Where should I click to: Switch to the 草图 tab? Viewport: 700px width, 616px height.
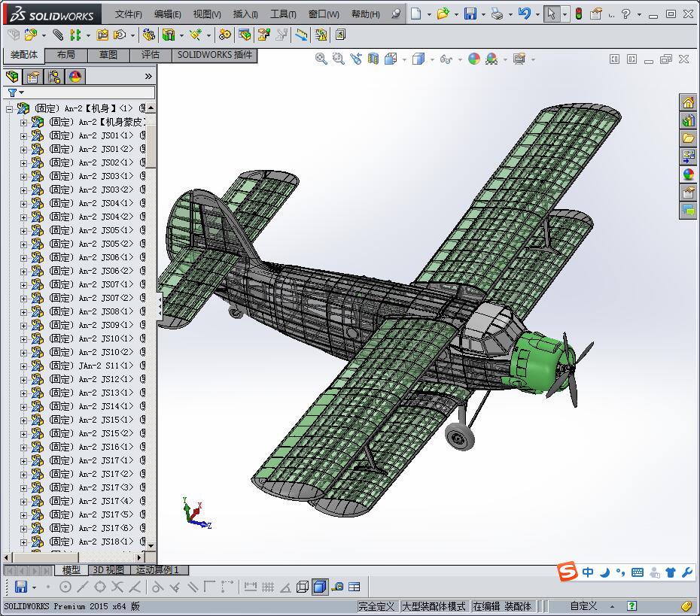[x=108, y=55]
